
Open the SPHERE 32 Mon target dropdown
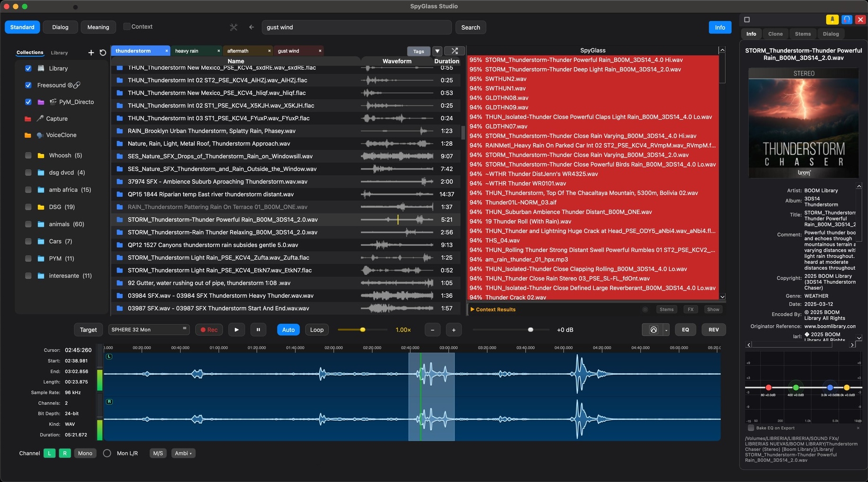pyautogui.click(x=149, y=330)
